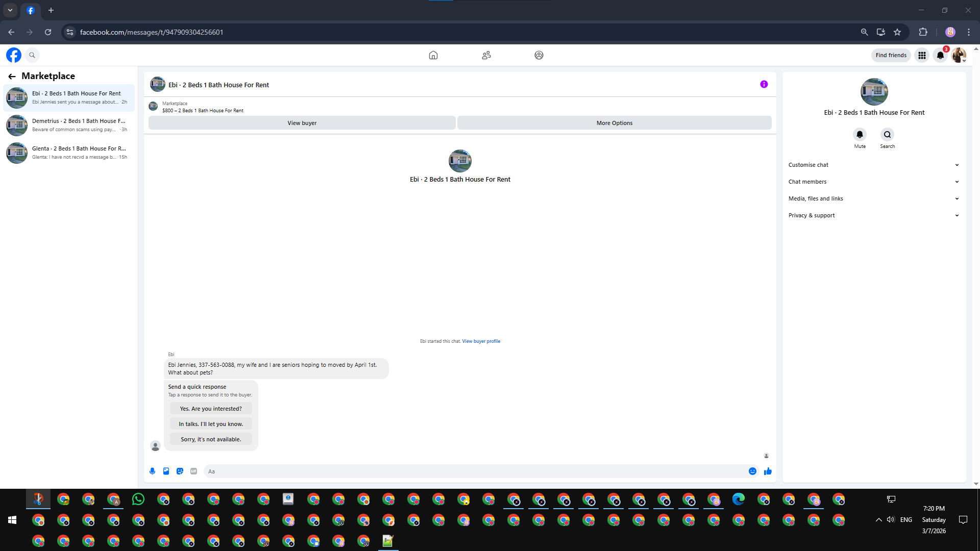Expand the Customise chat section

[x=874, y=165]
